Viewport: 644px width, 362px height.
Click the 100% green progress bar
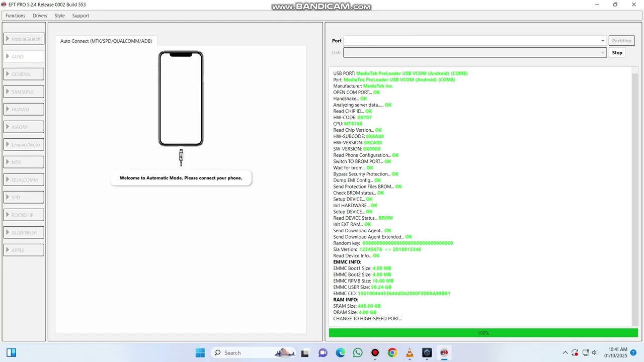click(483, 333)
